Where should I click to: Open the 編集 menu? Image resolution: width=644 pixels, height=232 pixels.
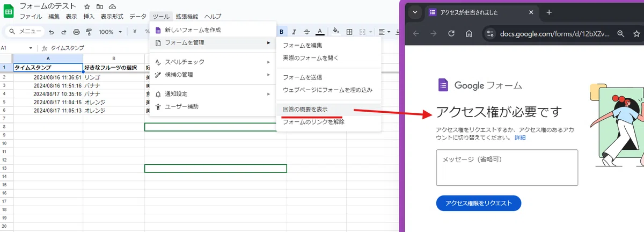54,17
